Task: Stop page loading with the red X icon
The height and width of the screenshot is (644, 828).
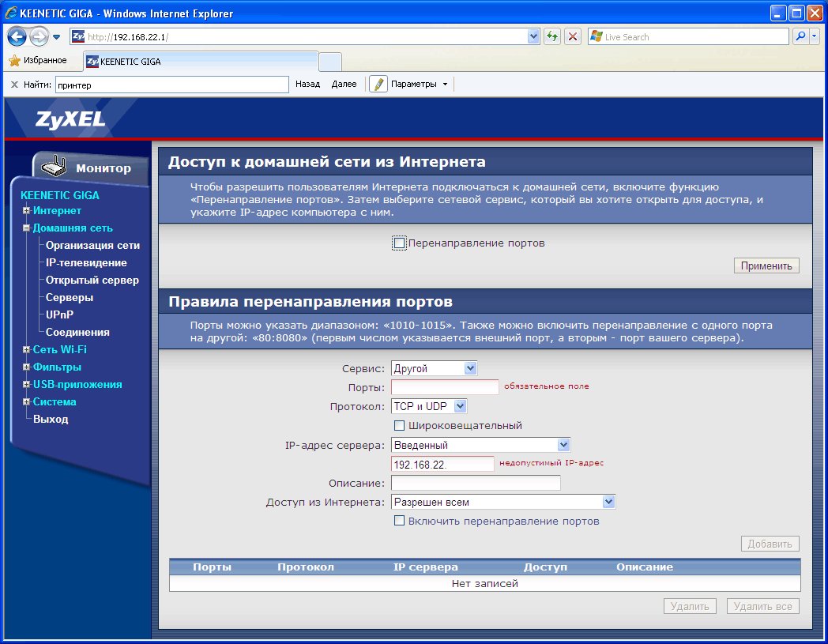Action: (x=573, y=36)
